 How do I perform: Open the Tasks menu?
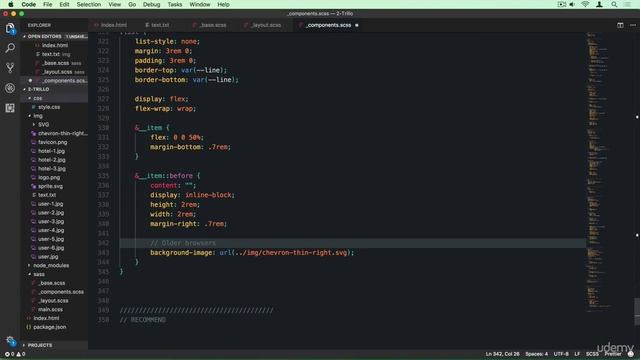click(x=175, y=4)
